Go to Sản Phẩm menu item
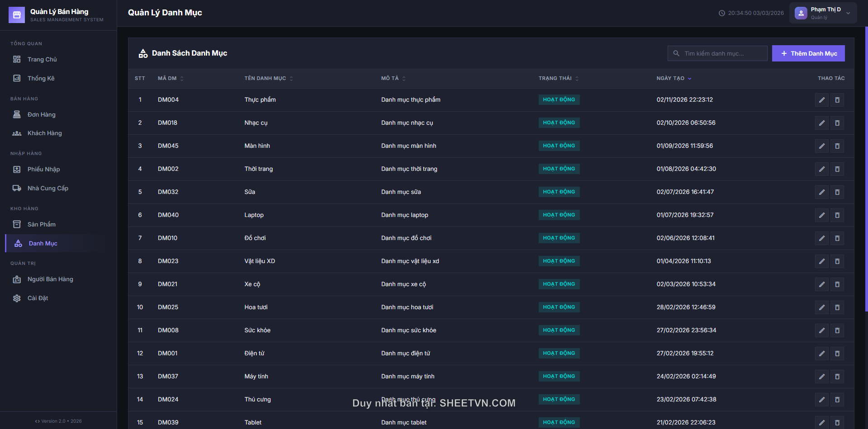The image size is (868, 429). 42,225
